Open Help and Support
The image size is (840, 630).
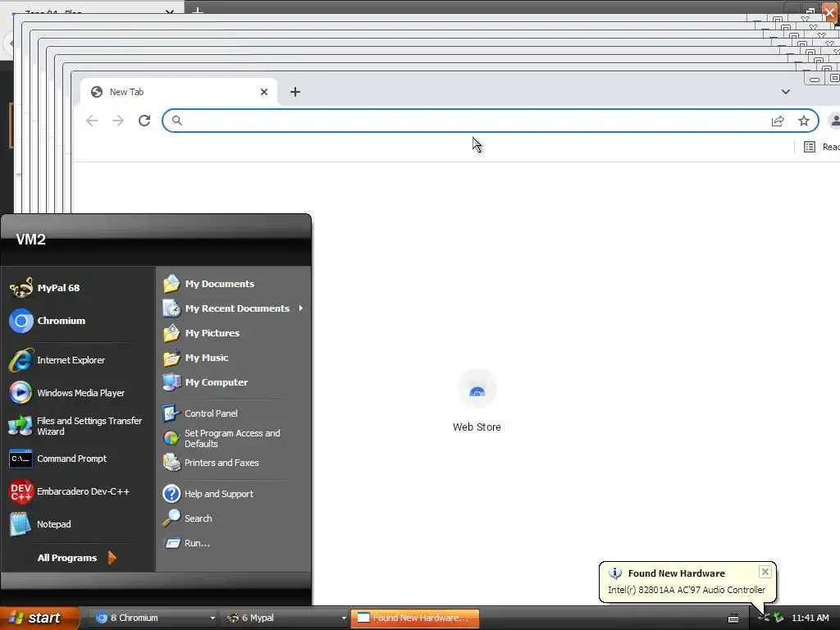[234, 493]
